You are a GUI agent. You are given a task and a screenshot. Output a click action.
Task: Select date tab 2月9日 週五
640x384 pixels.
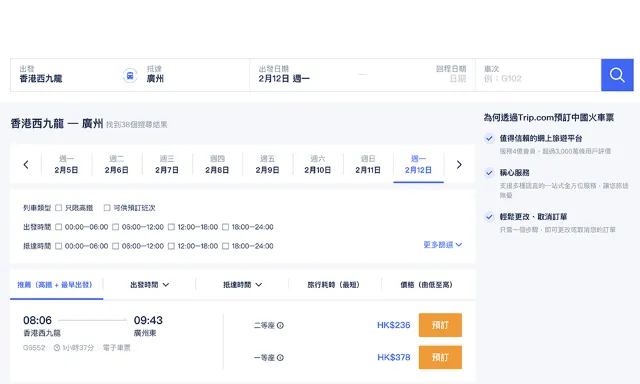(267, 164)
